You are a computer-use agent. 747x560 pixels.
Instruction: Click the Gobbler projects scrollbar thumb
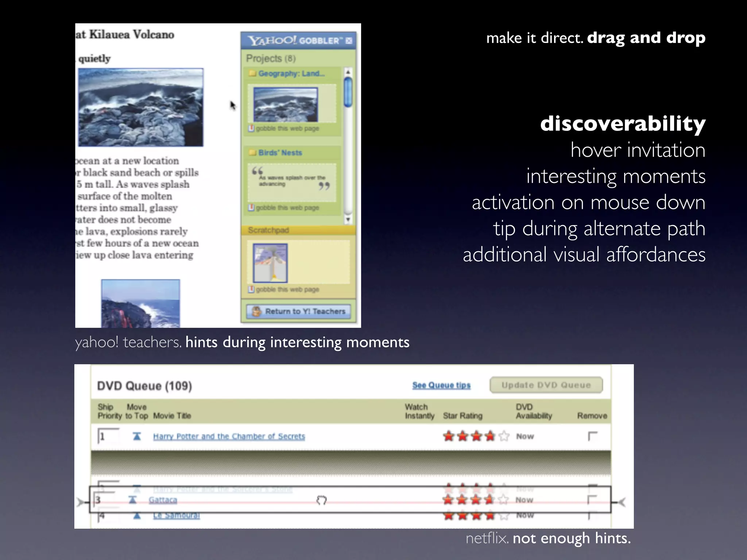point(348,92)
